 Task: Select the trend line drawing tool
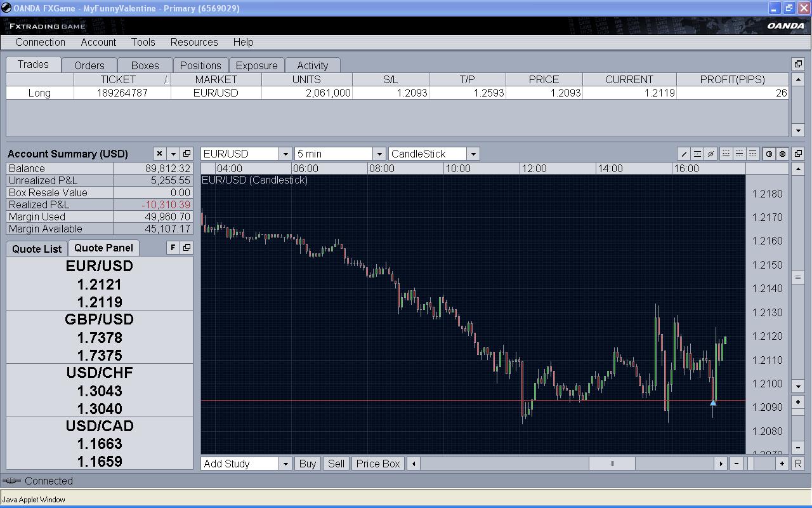(684, 154)
